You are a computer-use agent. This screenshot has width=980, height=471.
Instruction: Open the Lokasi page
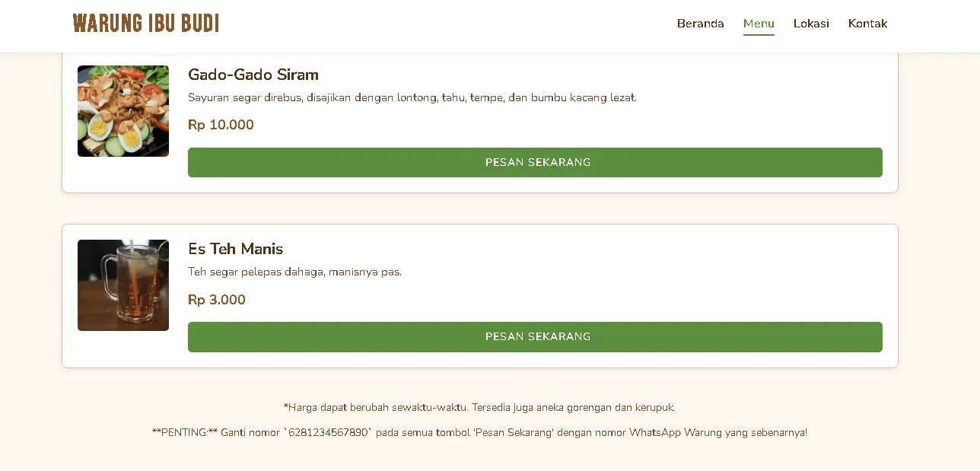click(811, 24)
